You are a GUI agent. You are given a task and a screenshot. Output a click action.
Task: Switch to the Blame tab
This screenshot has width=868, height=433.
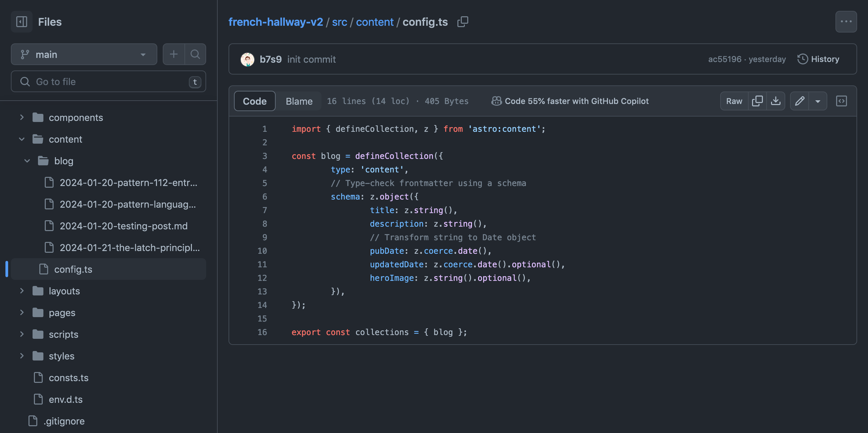pyautogui.click(x=299, y=101)
